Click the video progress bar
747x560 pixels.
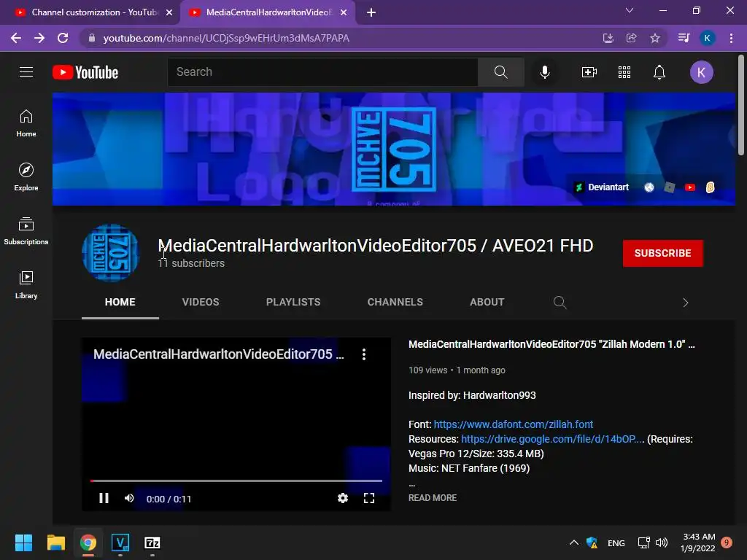click(236, 481)
